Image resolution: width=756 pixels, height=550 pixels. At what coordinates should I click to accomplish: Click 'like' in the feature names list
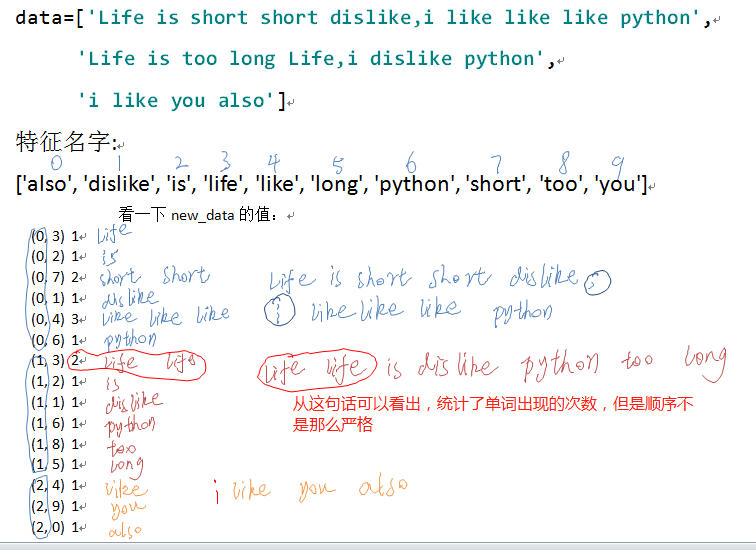[277, 184]
